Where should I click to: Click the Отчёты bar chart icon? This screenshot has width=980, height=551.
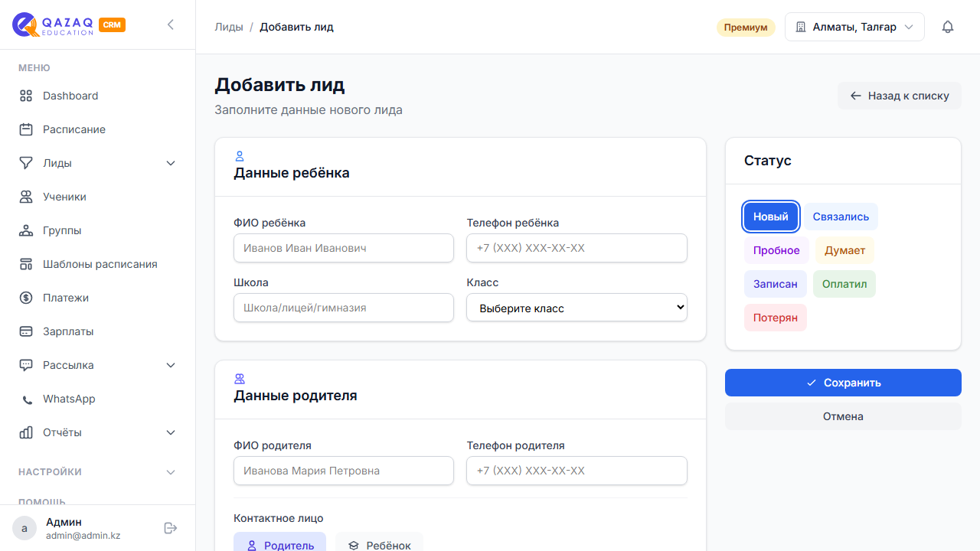[x=26, y=432]
